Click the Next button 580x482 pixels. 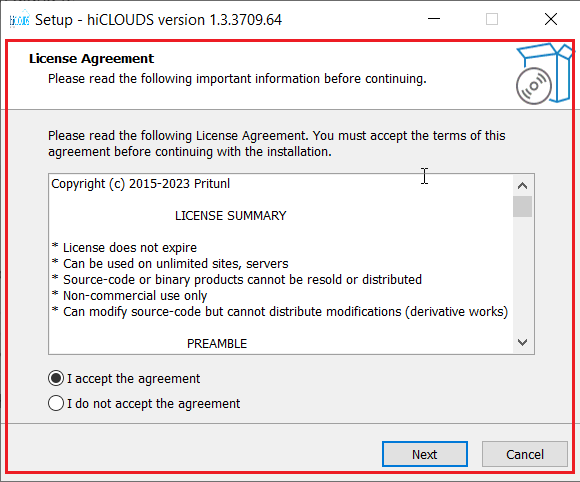425,454
